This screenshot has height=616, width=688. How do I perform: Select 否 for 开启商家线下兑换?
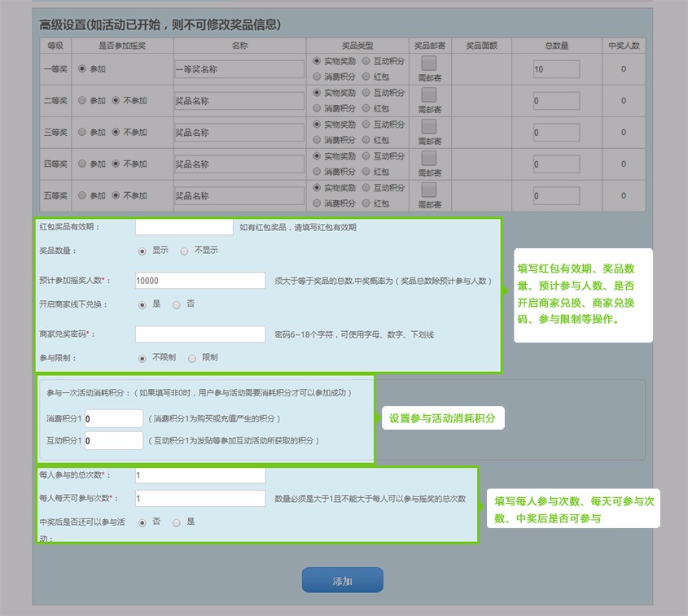click(177, 304)
